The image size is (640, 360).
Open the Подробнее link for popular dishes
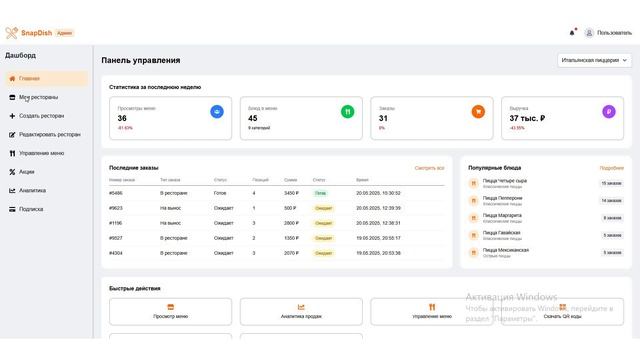click(x=611, y=168)
